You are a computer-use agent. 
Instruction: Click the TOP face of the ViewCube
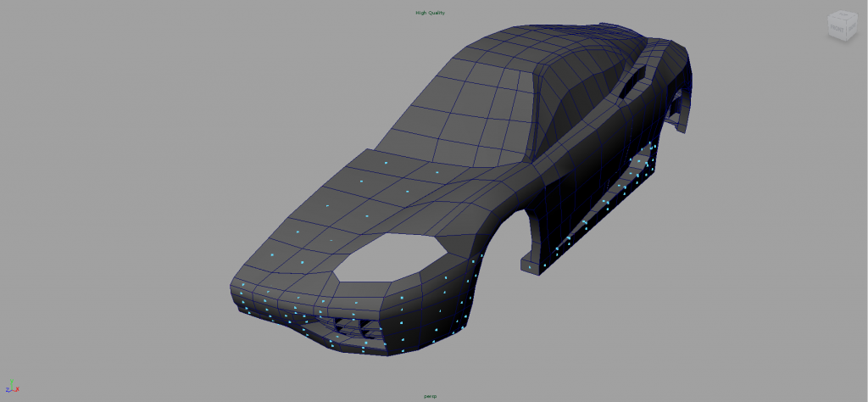(x=841, y=16)
